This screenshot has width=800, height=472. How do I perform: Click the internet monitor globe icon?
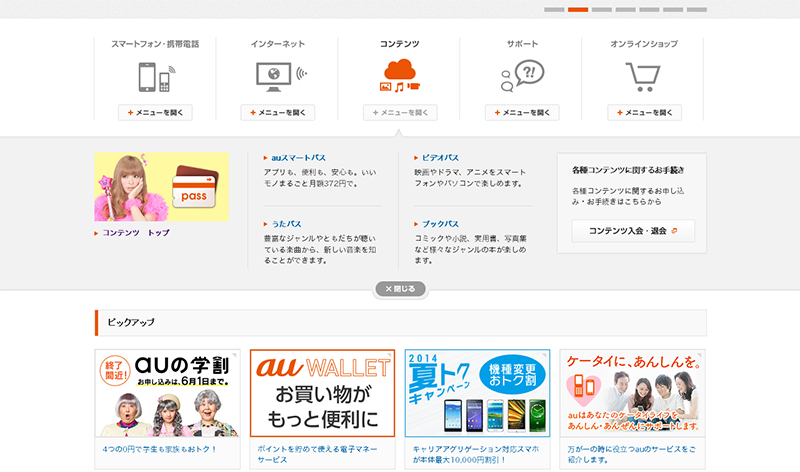point(281,77)
